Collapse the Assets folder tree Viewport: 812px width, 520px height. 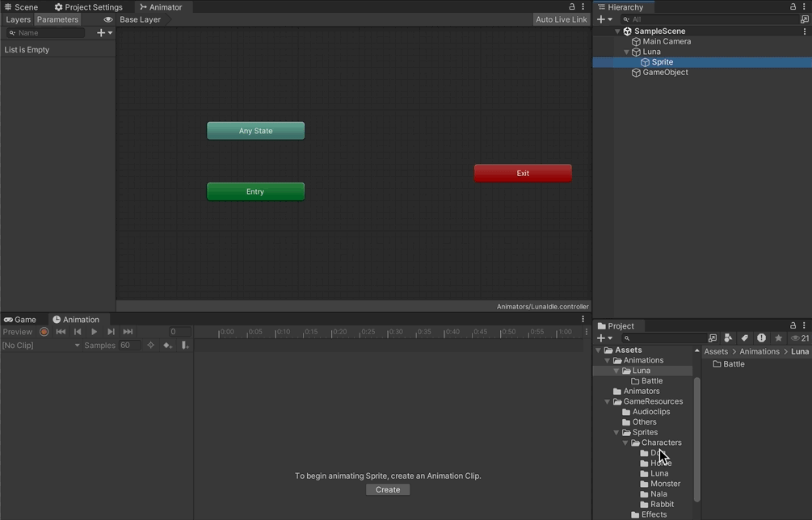[599, 350]
